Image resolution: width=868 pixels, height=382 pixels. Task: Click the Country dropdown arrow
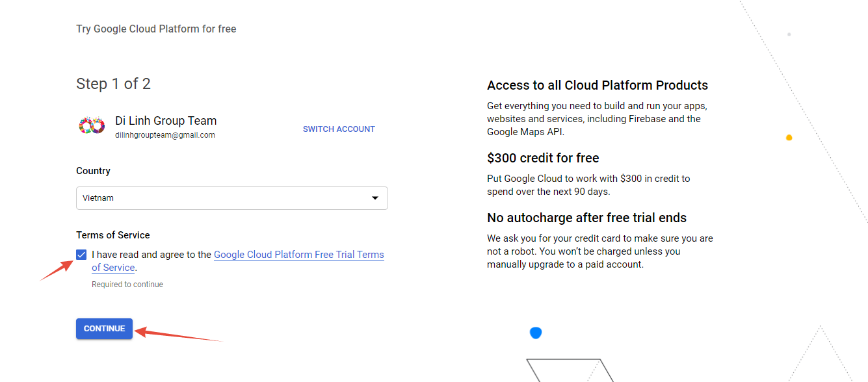click(375, 198)
